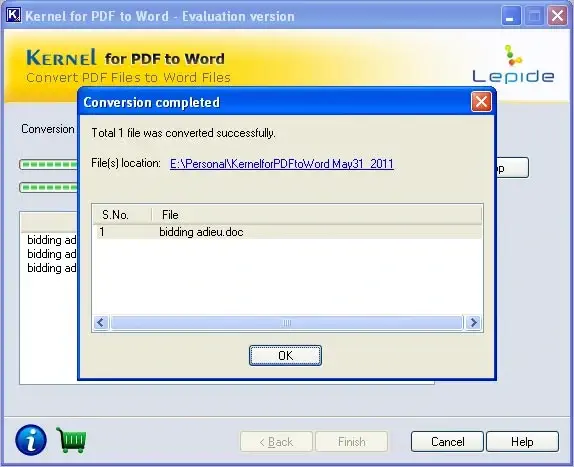Click the Cancel button
The width and height of the screenshot is (574, 467).
point(447,442)
